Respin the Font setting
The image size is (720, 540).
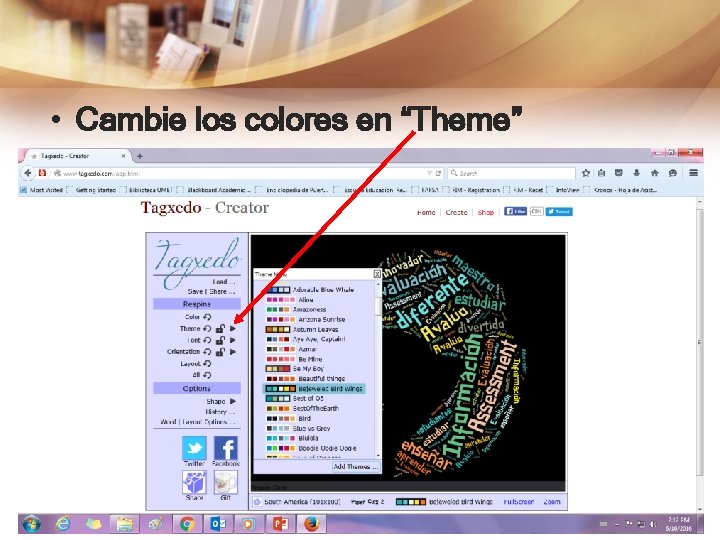point(208,340)
